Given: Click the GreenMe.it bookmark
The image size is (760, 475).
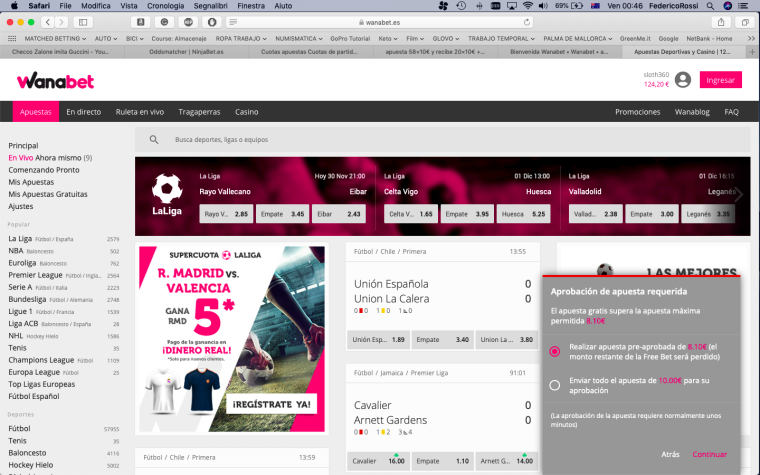Looking at the screenshot, I should (635, 38).
